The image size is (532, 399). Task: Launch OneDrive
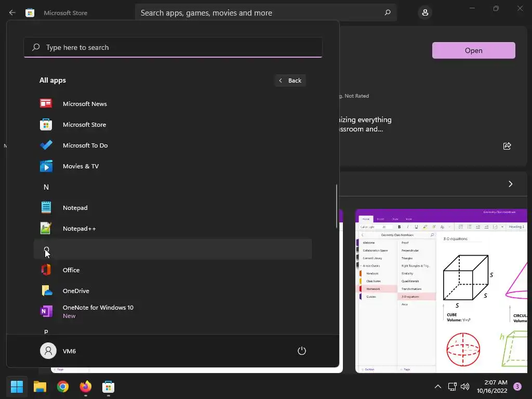pos(172,291)
